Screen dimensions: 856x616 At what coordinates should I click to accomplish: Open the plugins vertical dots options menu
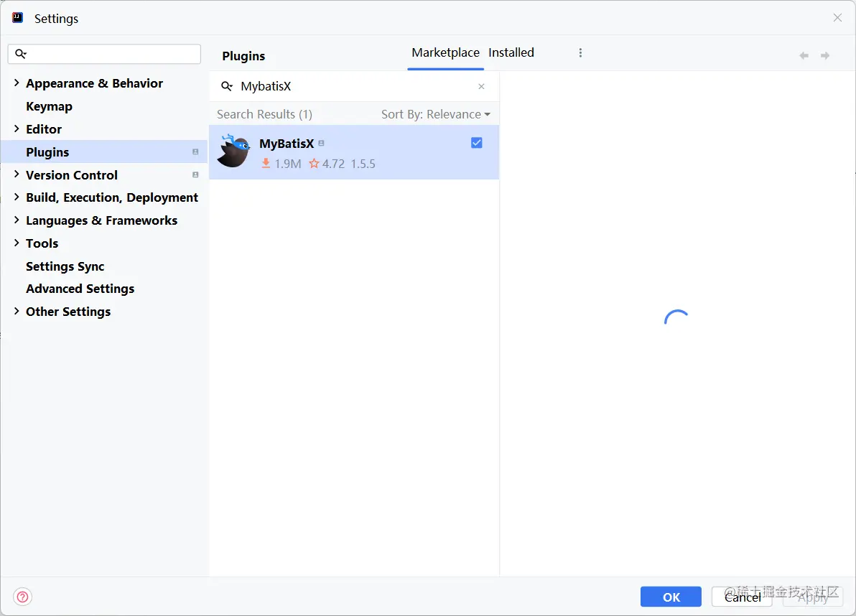(x=580, y=53)
